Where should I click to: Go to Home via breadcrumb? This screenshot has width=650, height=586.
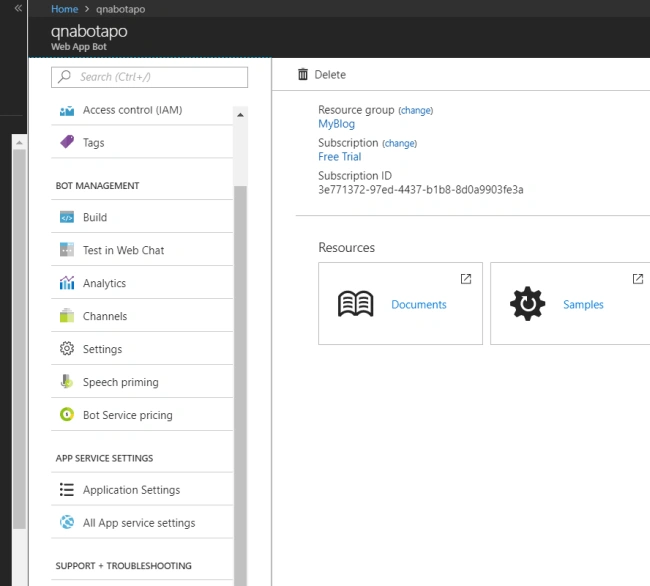(x=64, y=9)
